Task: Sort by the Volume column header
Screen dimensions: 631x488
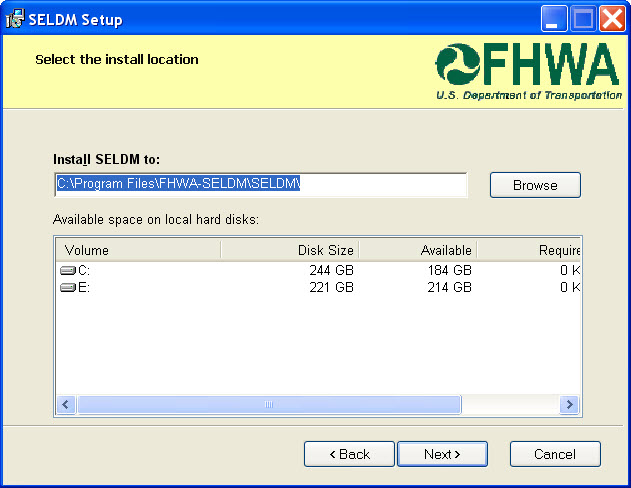Action: pos(137,250)
